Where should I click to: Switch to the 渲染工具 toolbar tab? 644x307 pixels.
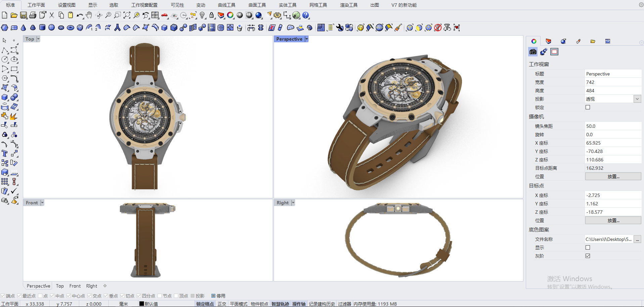tap(349, 5)
